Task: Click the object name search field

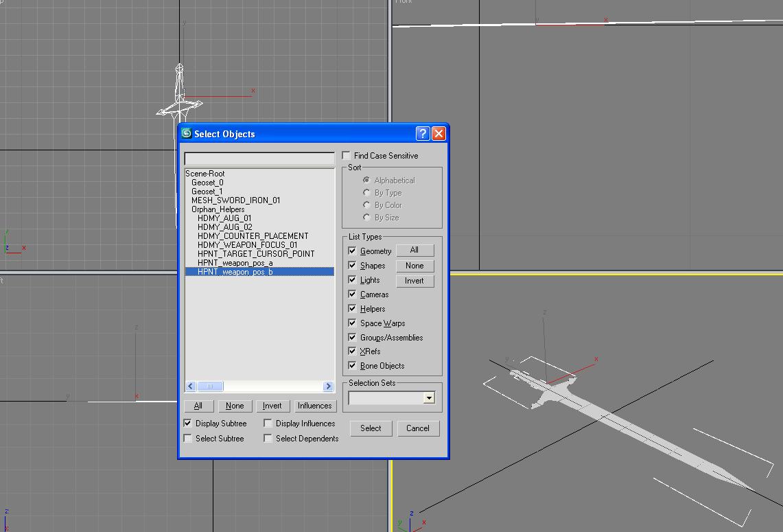Action: pyautogui.click(x=259, y=159)
